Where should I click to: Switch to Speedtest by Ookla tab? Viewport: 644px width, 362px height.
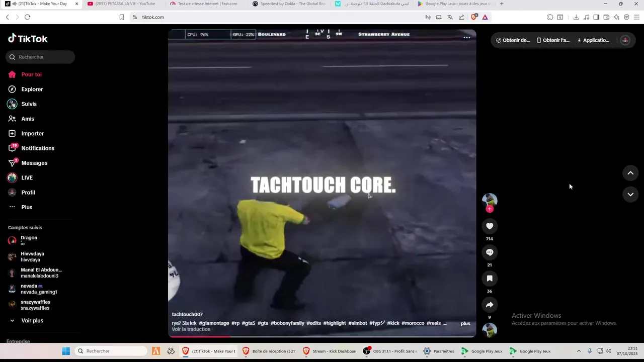tap(289, 4)
